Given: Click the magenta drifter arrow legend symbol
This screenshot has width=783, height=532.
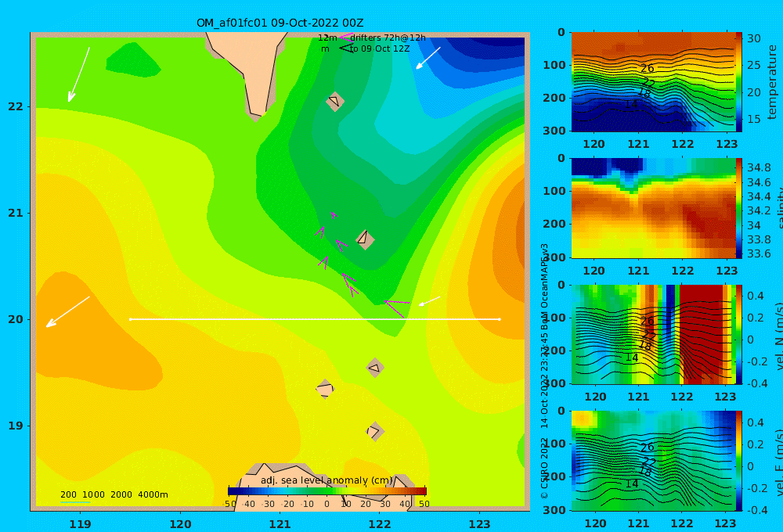Looking at the screenshot, I should (x=345, y=37).
